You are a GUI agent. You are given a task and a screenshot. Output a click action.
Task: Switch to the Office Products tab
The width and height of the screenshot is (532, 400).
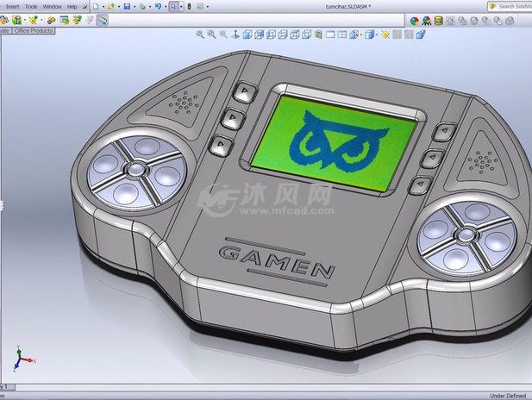33,30
